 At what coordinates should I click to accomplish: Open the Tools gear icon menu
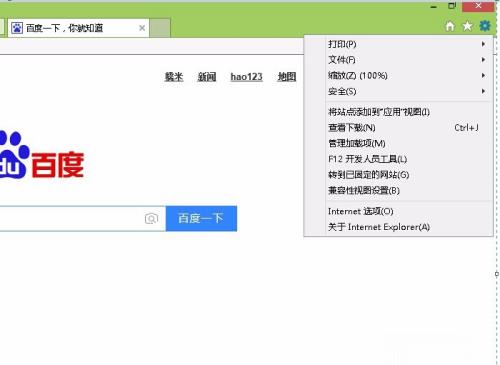485,25
